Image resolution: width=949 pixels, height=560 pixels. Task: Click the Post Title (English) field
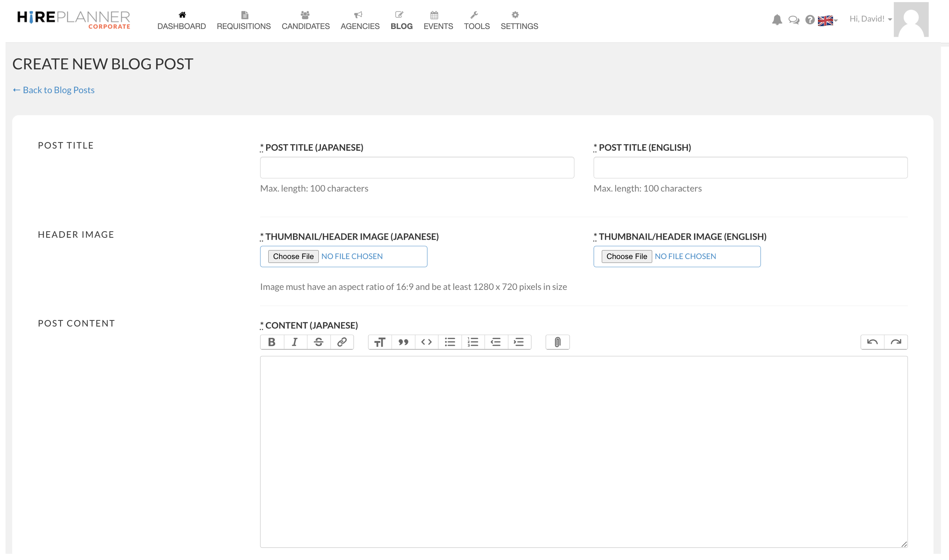750,168
